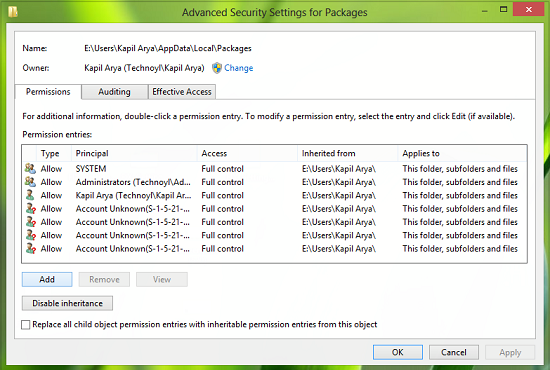This screenshot has height=370, width=550.
Task: Click the Administrators entry group icon
Action: [x=30, y=182]
